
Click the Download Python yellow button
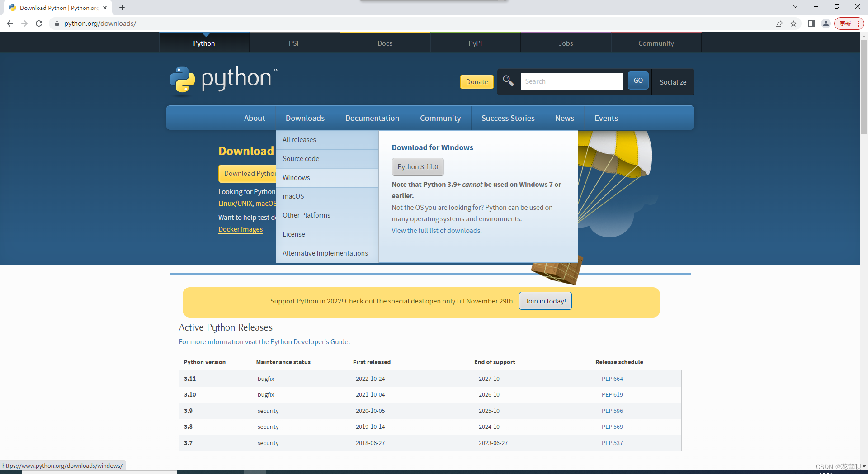[247, 174]
